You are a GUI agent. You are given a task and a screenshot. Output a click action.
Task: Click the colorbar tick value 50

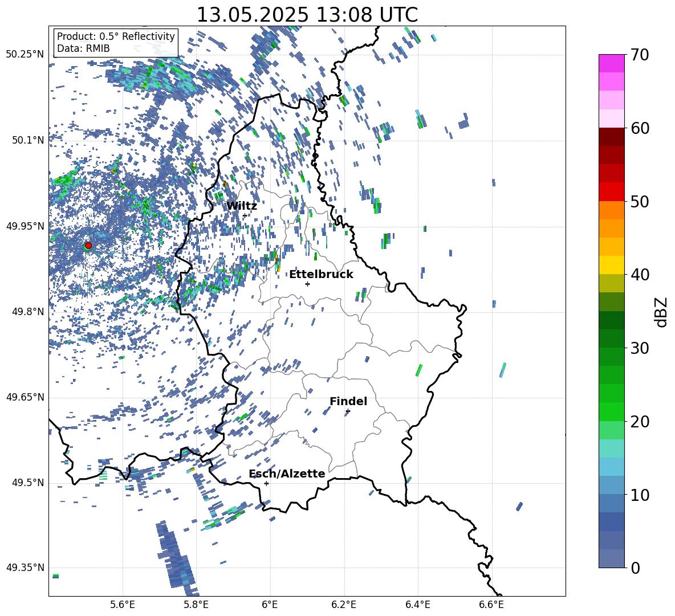pos(640,202)
